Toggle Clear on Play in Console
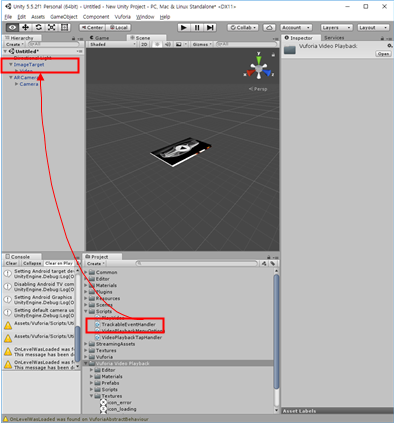This screenshot has width=394, height=423. pyautogui.click(x=59, y=263)
